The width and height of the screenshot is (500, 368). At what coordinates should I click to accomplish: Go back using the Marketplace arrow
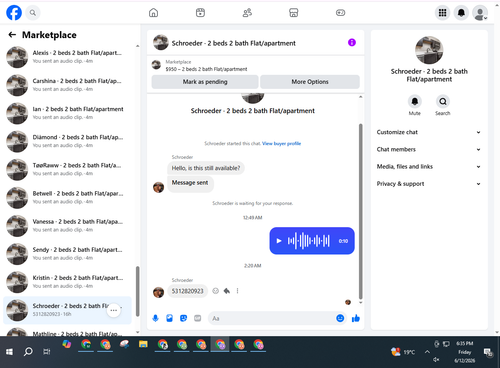(x=12, y=35)
